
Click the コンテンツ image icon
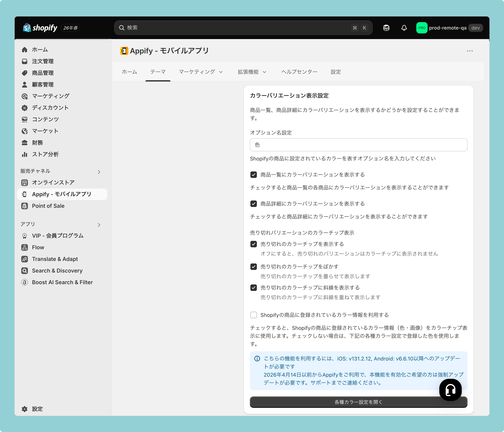25,119
